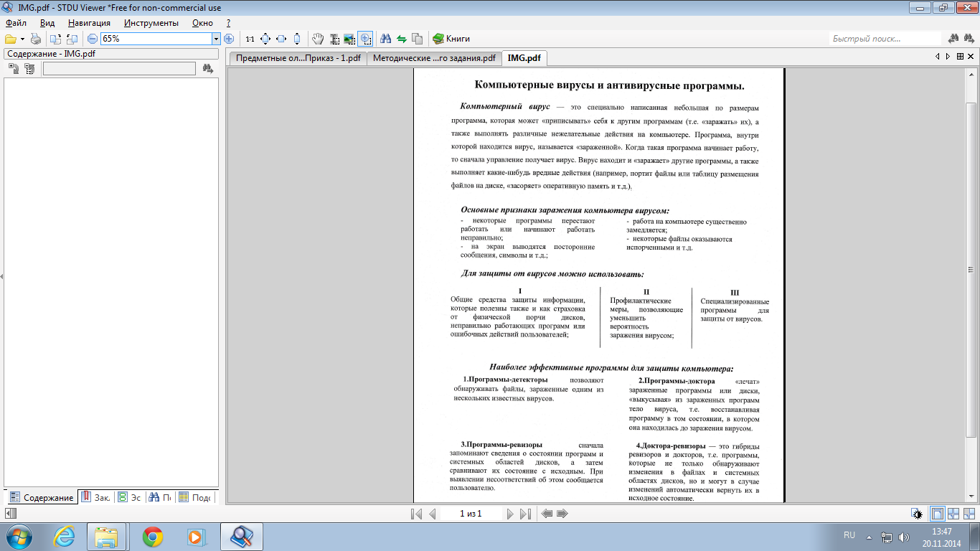This screenshot has height=551, width=980.
Task: Print the document with printer icon
Action: 35,39
